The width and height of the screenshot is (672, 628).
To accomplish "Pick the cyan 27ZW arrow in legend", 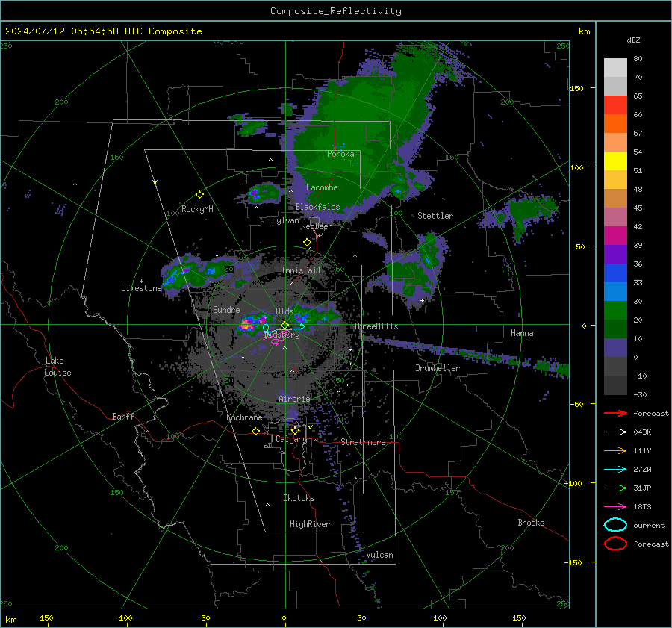I will click(x=615, y=470).
